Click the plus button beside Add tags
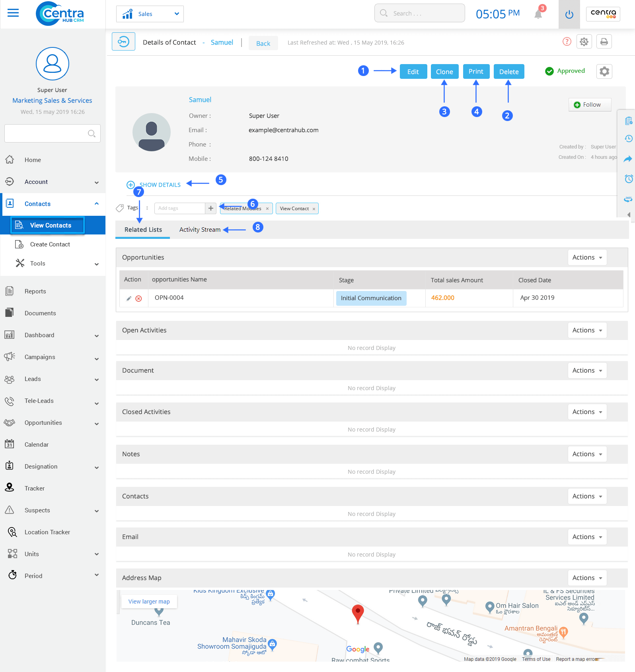Viewport: 635px width, 672px height. tap(211, 208)
